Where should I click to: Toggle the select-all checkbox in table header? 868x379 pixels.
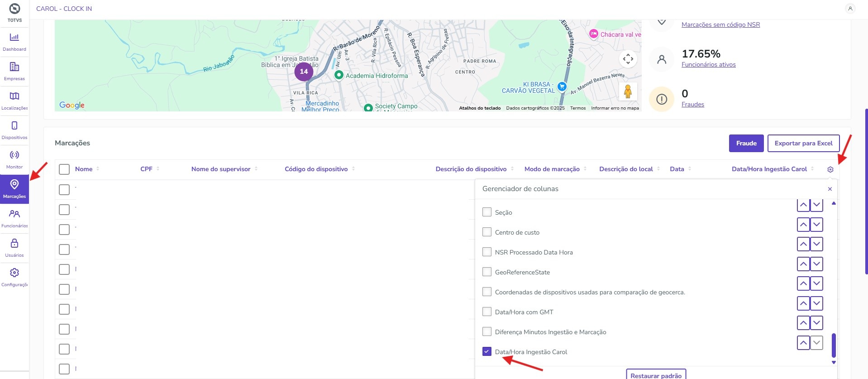(64, 169)
